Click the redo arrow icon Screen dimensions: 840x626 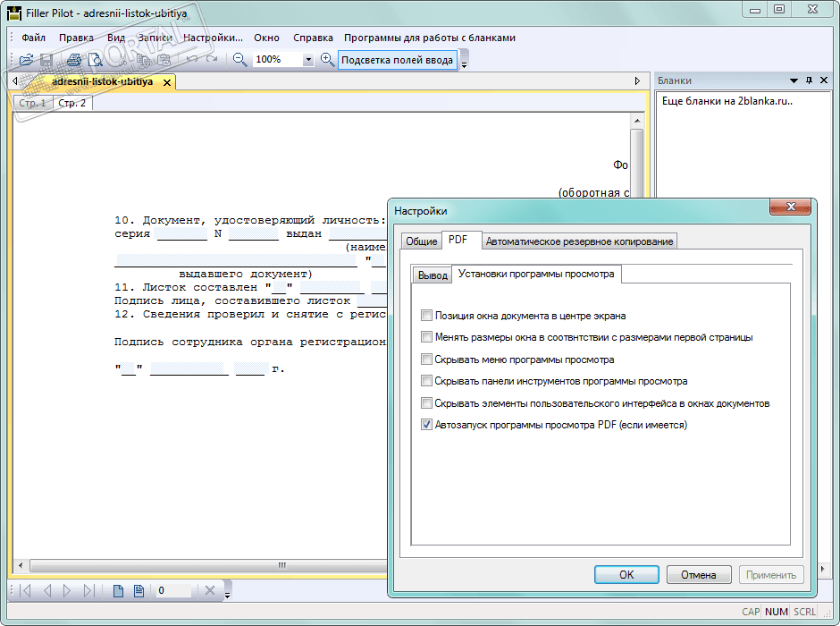pyautogui.click(x=212, y=60)
